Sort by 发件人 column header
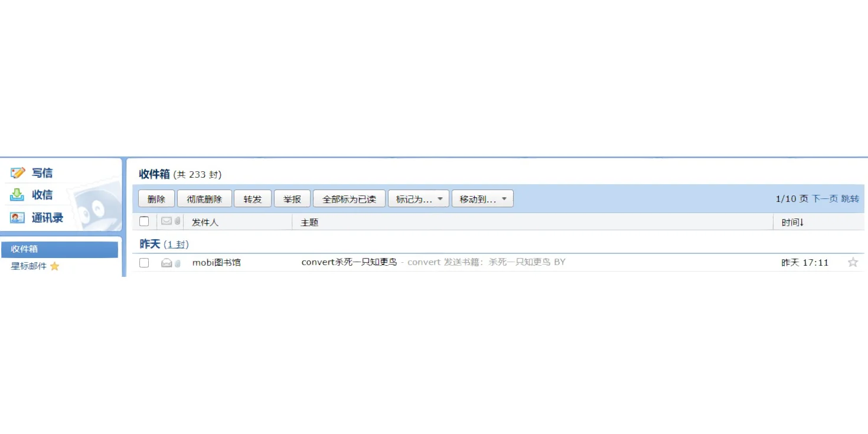 pyautogui.click(x=205, y=223)
